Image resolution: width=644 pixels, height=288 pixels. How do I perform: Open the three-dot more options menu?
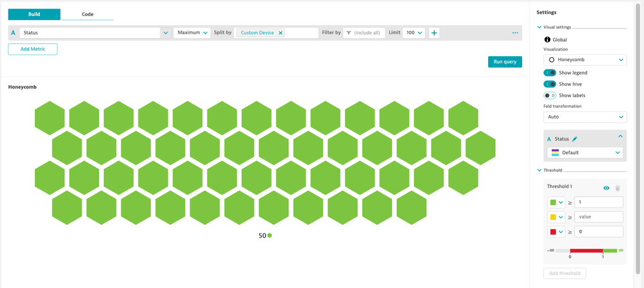pyautogui.click(x=515, y=33)
